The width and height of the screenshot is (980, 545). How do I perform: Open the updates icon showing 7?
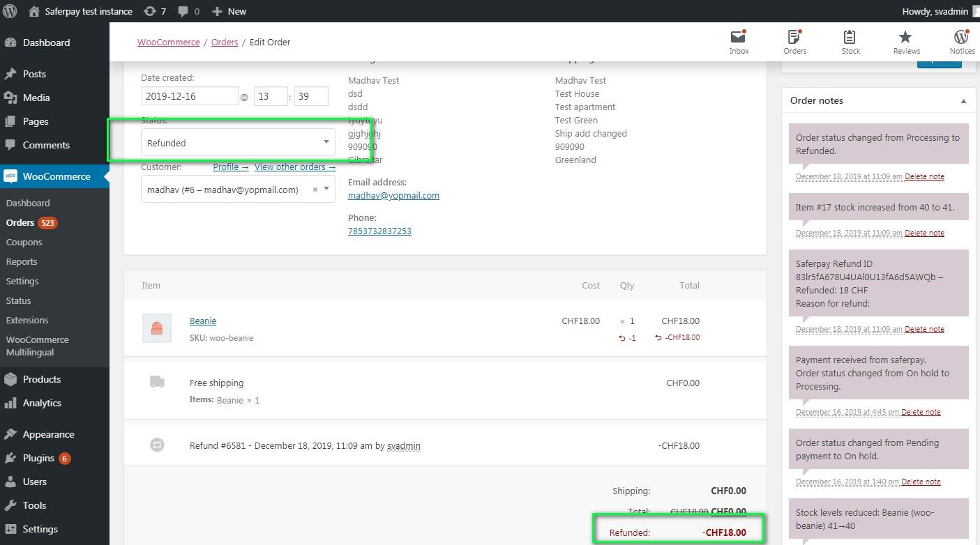[154, 11]
